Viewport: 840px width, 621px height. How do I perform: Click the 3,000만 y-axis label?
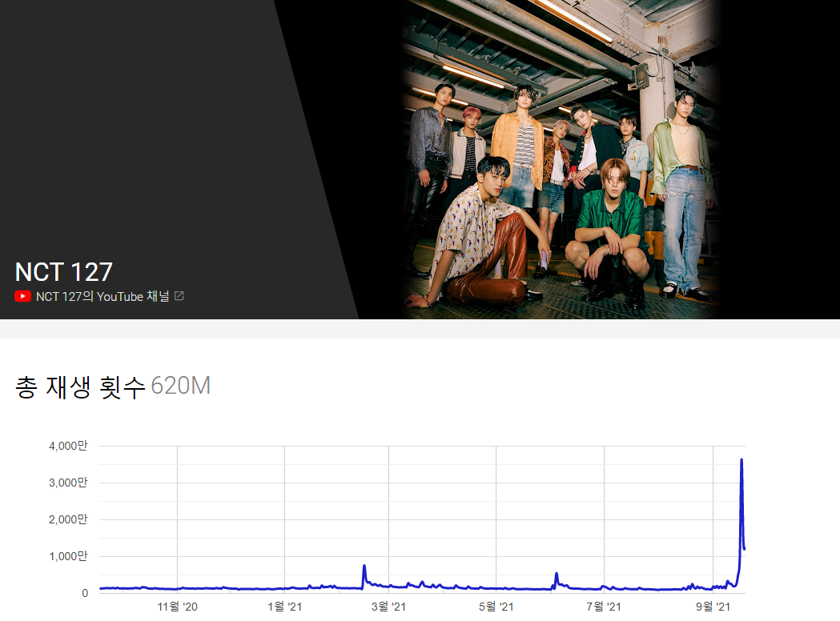pyautogui.click(x=67, y=483)
